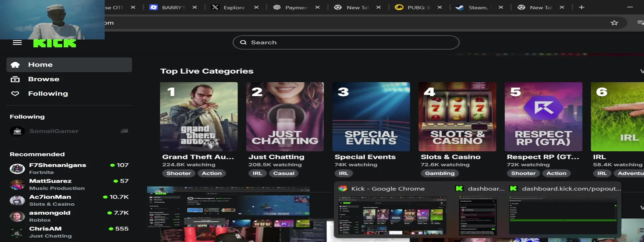Open Following in sidebar

(69, 94)
